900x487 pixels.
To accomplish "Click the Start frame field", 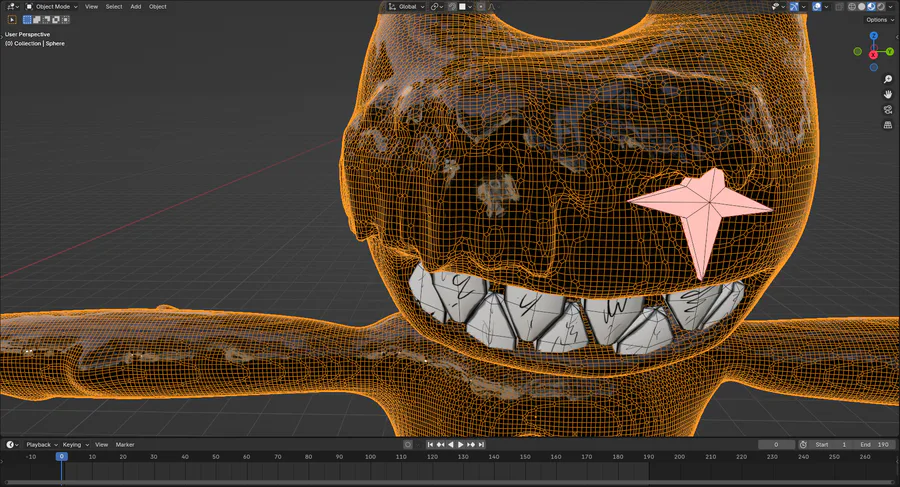I will (x=831, y=445).
